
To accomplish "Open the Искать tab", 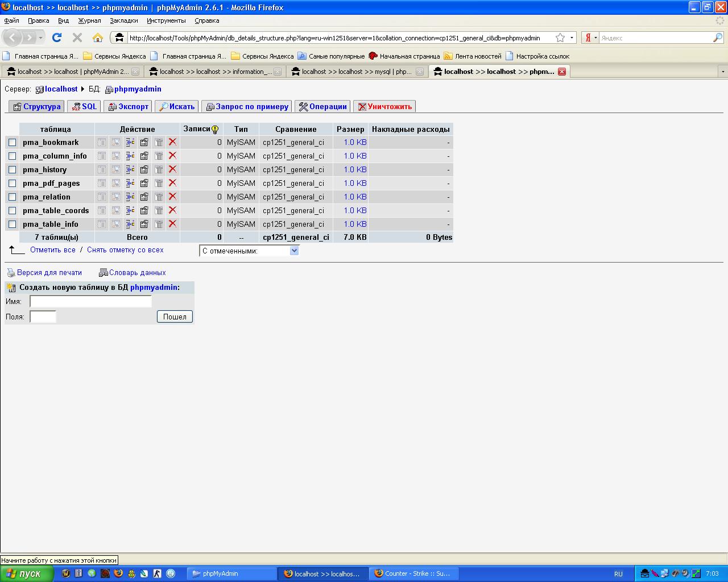I will click(177, 106).
